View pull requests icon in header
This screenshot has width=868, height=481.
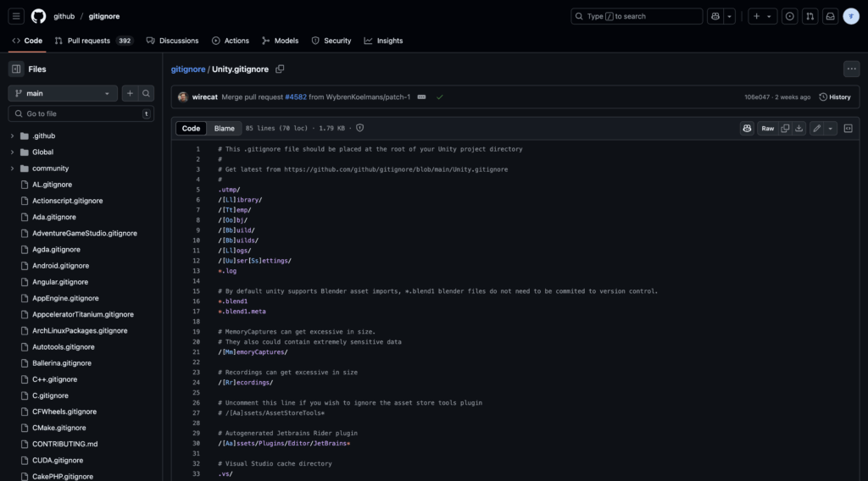tap(810, 16)
